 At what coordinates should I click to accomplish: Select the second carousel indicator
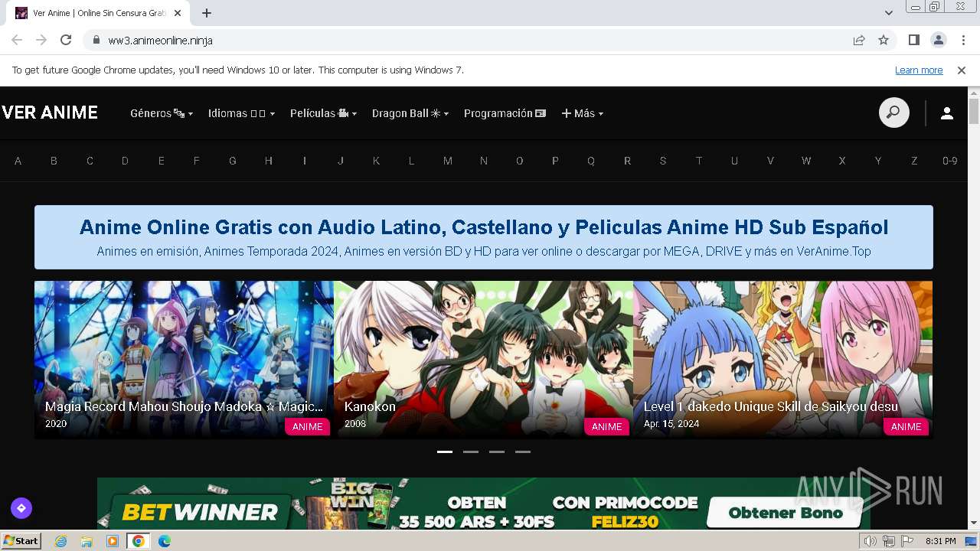pyautogui.click(x=471, y=452)
